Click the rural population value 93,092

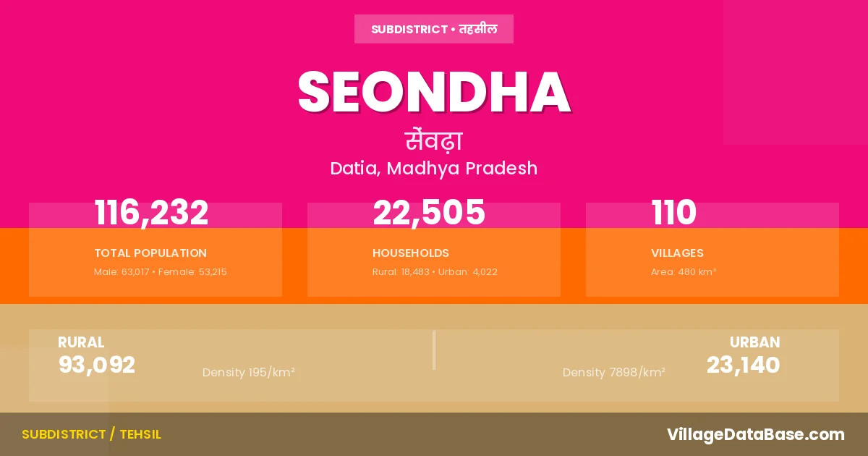[x=97, y=365]
